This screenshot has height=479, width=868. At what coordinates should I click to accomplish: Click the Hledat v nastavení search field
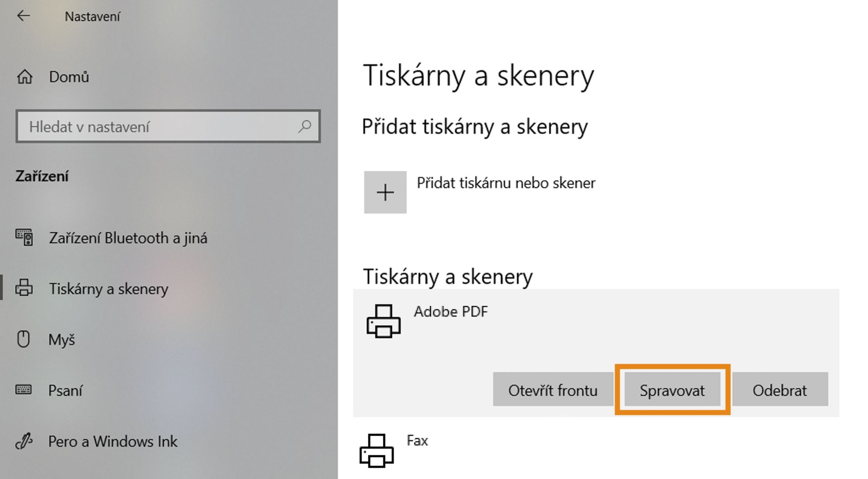[158, 127]
